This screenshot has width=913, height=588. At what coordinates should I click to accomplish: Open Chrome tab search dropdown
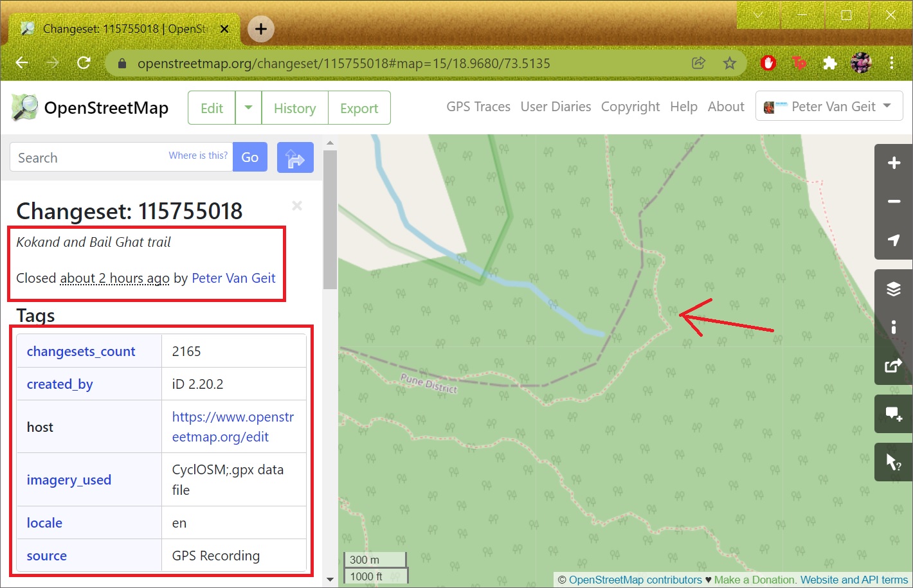pyautogui.click(x=759, y=15)
